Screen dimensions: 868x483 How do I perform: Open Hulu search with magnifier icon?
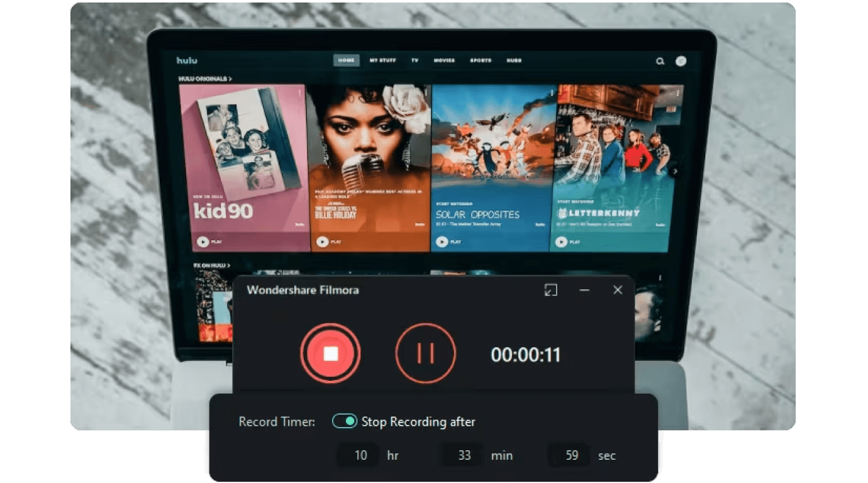pyautogui.click(x=660, y=61)
